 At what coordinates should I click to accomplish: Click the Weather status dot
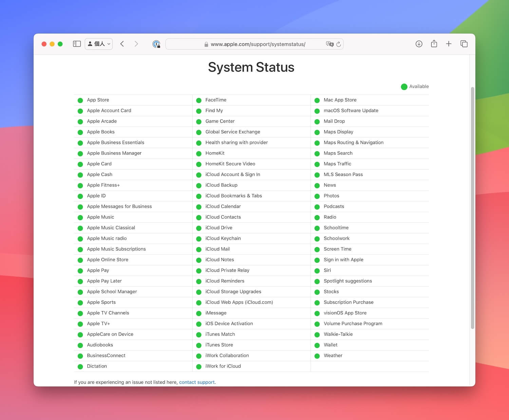pyautogui.click(x=317, y=356)
